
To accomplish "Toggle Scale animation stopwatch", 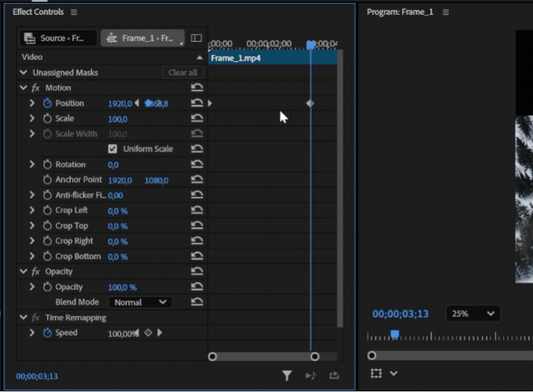I will point(47,118).
